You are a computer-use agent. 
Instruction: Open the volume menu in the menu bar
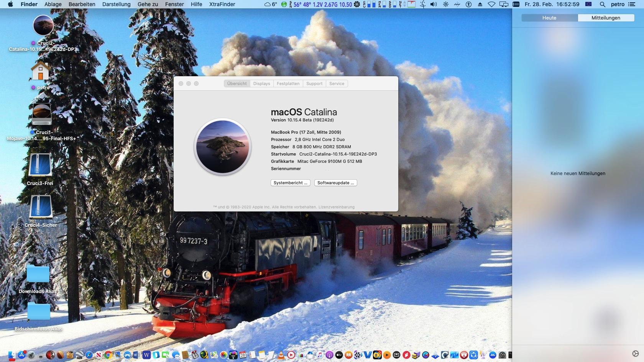click(434, 4)
